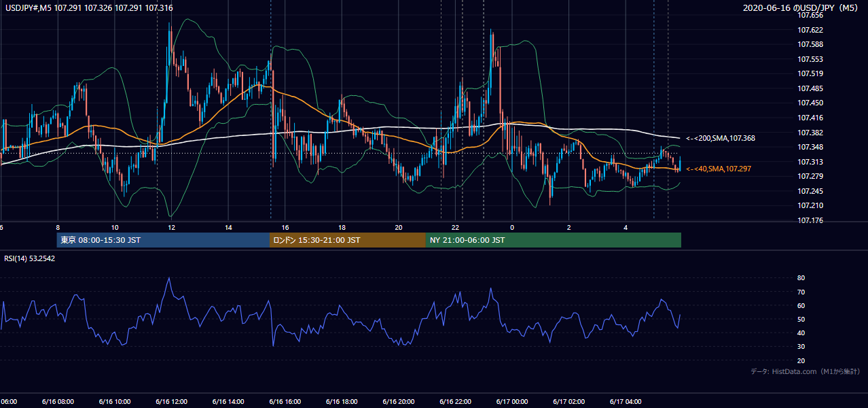
Task: Click price axis value 107.519
Action: tap(810, 73)
